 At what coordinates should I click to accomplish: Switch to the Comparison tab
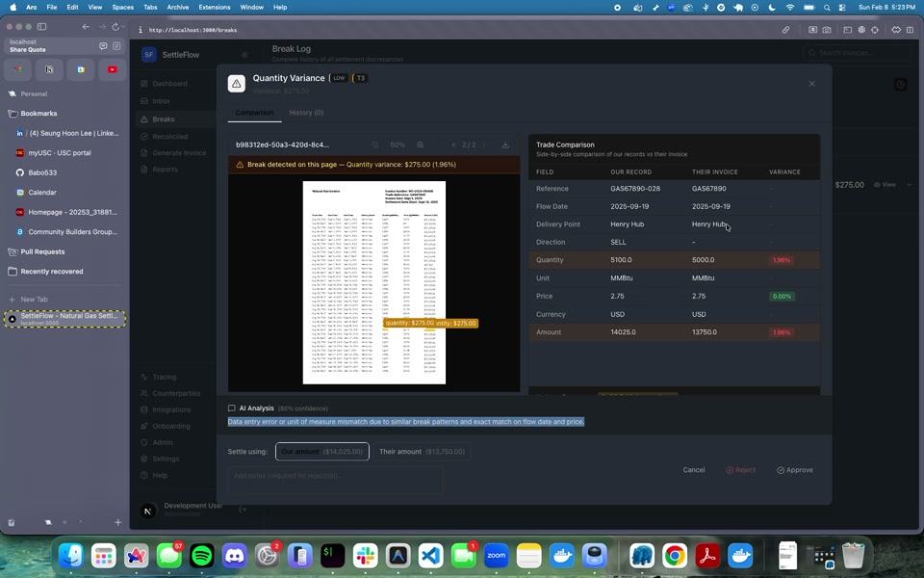point(254,113)
